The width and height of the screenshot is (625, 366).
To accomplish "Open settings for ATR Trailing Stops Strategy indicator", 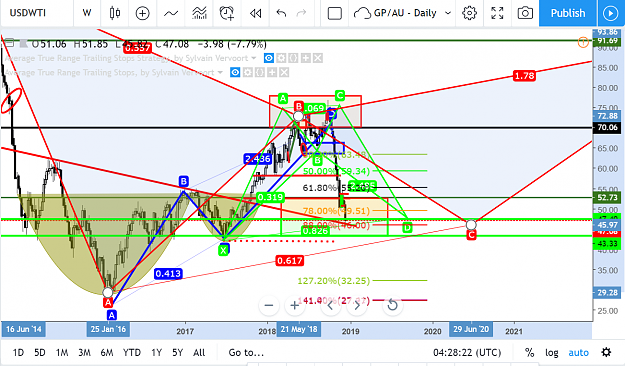I will 281,58.
